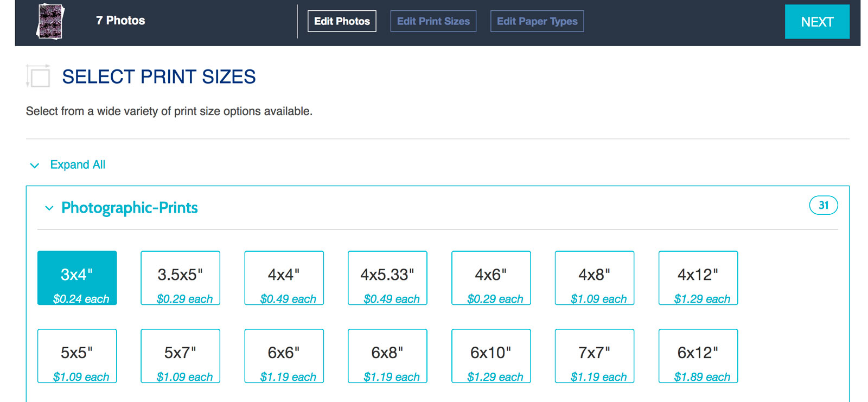Choose the 4x4" print size tile
The width and height of the screenshot is (868, 402).
[x=284, y=278]
